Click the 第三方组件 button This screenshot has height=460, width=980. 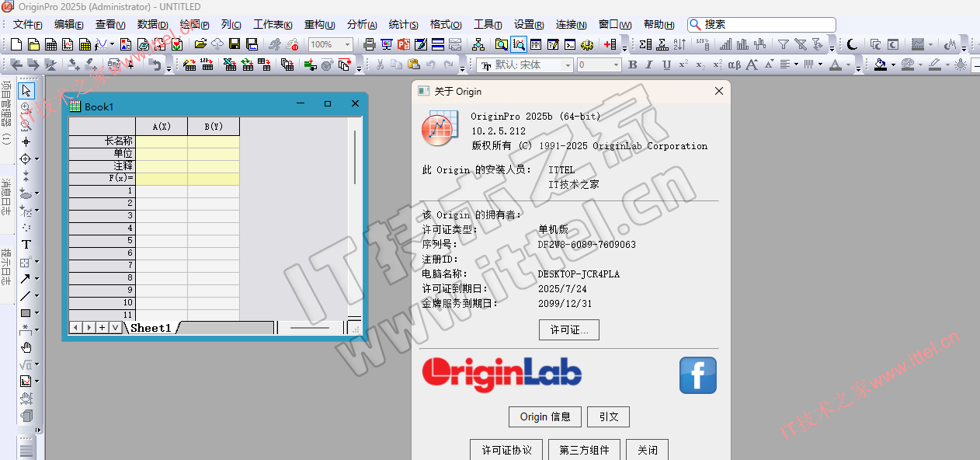(x=585, y=450)
